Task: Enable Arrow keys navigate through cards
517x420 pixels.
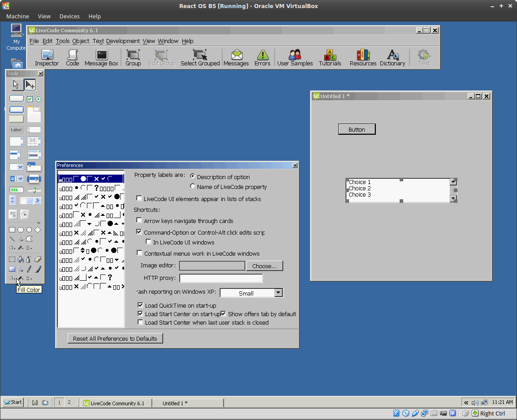Action: coord(139,220)
